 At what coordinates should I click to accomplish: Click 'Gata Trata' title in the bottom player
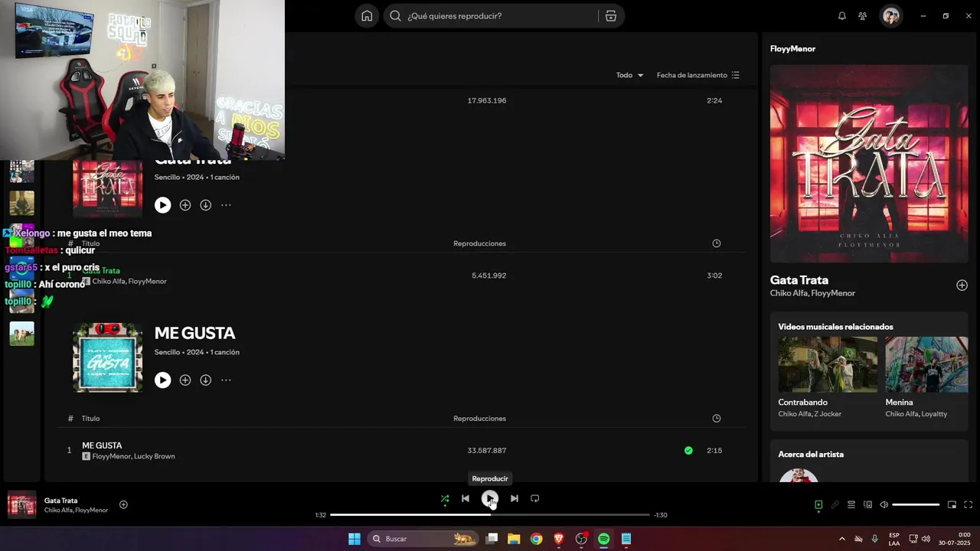(60, 500)
